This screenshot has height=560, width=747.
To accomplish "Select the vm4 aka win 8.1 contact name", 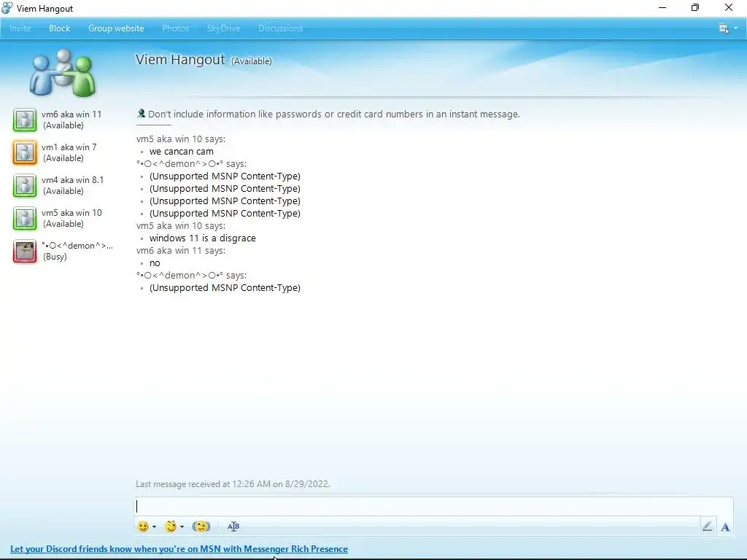I will 72,180.
